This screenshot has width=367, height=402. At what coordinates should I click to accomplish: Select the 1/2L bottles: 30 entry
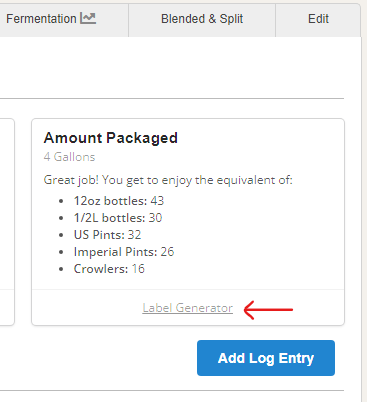click(118, 218)
